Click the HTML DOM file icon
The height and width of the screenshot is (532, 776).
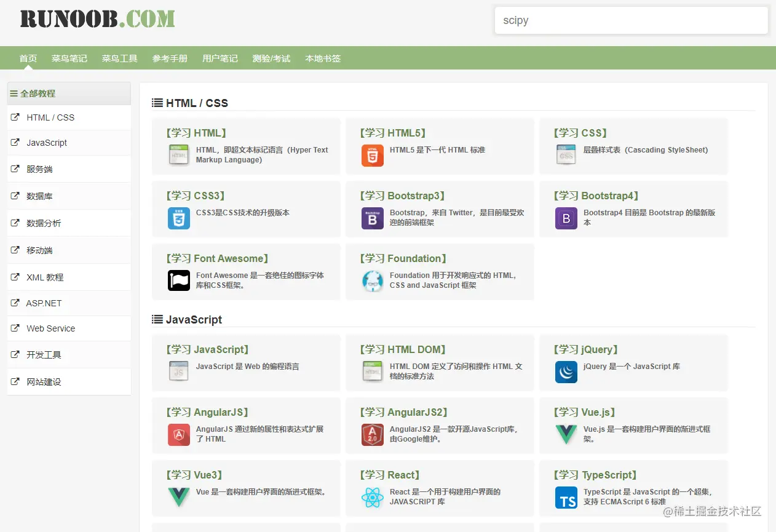(x=373, y=371)
